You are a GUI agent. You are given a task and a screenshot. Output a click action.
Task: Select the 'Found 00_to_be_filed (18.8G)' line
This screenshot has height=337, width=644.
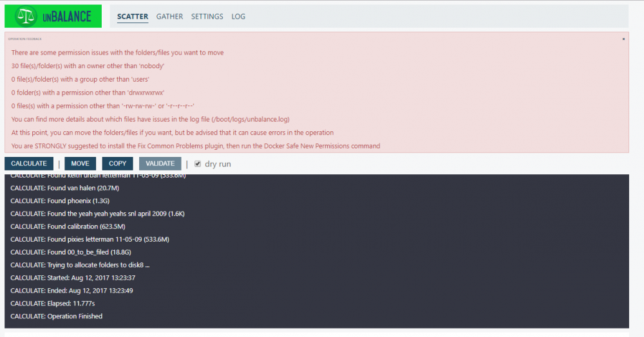71,252
